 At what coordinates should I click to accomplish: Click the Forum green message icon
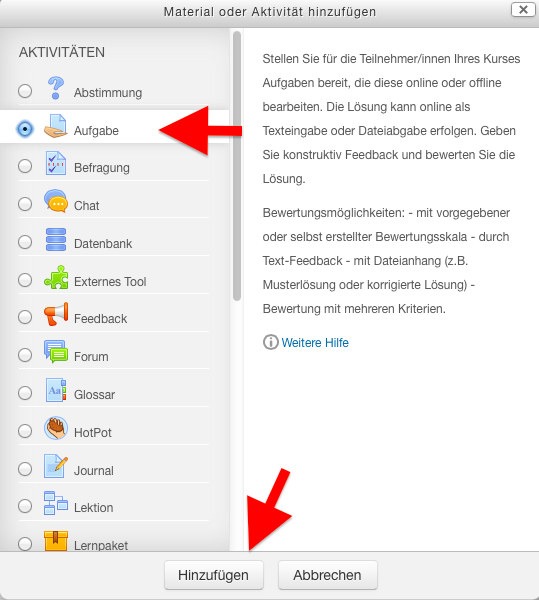point(56,352)
